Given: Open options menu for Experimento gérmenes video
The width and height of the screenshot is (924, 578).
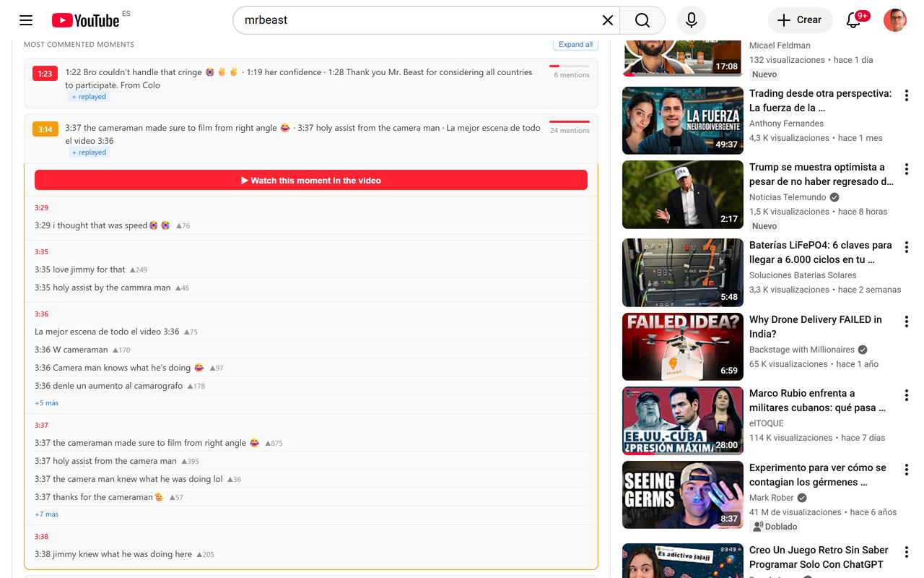Looking at the screenshot, I should coord(907,470).
